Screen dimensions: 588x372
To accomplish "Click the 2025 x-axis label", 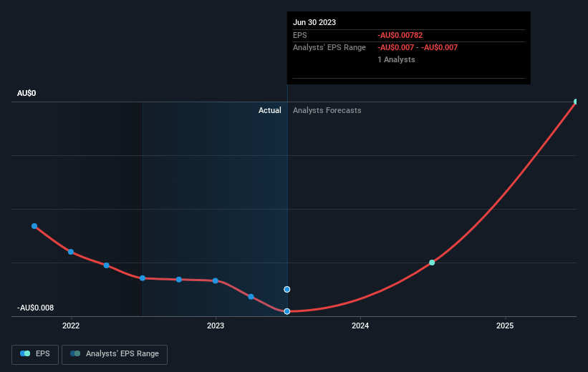I will pyautogui.click(x=505, y=325).
